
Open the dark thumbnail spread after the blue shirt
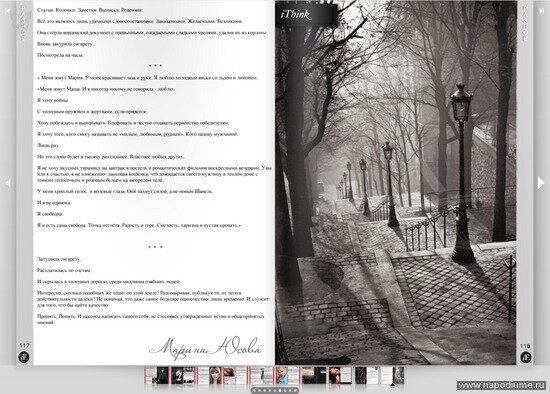314,375
